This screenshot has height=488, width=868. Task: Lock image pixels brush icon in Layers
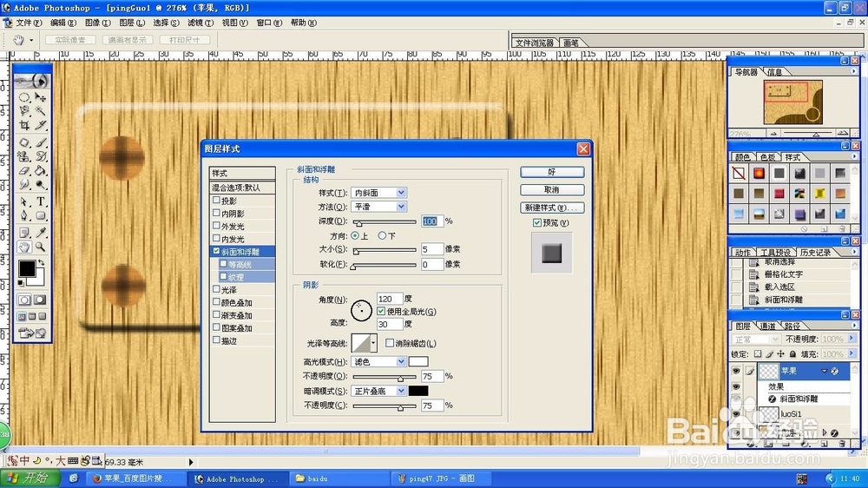769,354
